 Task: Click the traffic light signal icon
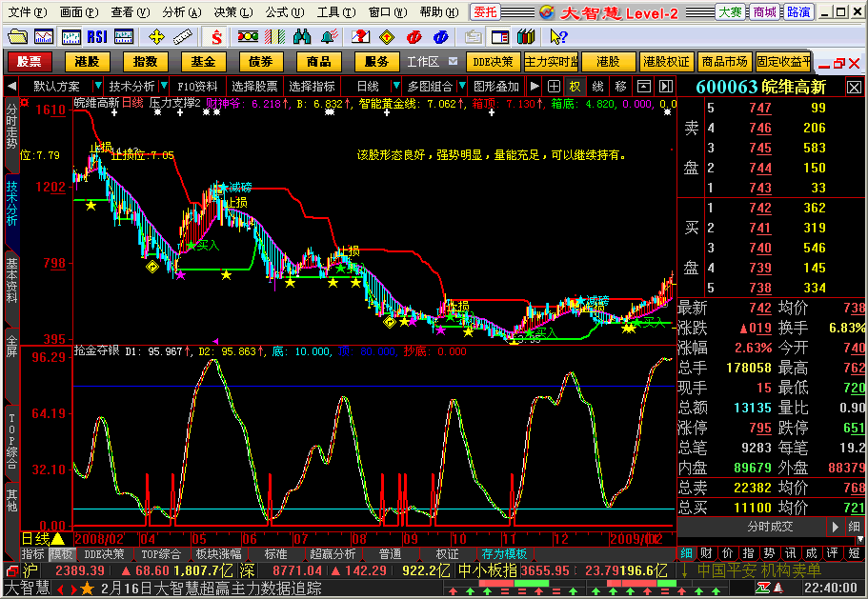[x=248, y=37]
